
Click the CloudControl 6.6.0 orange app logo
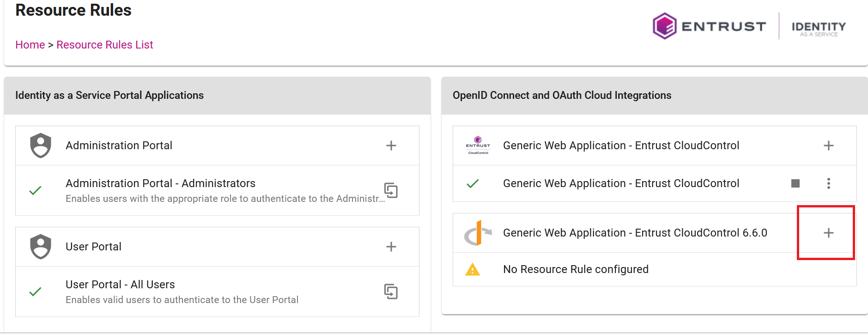[478, 233]
